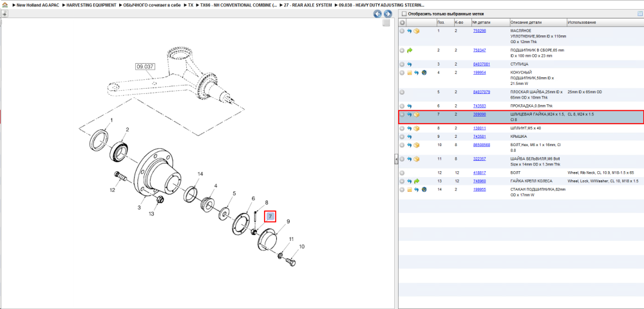Tick 'Отобразить только выбранные метки' checkbox
This screenshot has width=644, height=309.
coord(404,14)
